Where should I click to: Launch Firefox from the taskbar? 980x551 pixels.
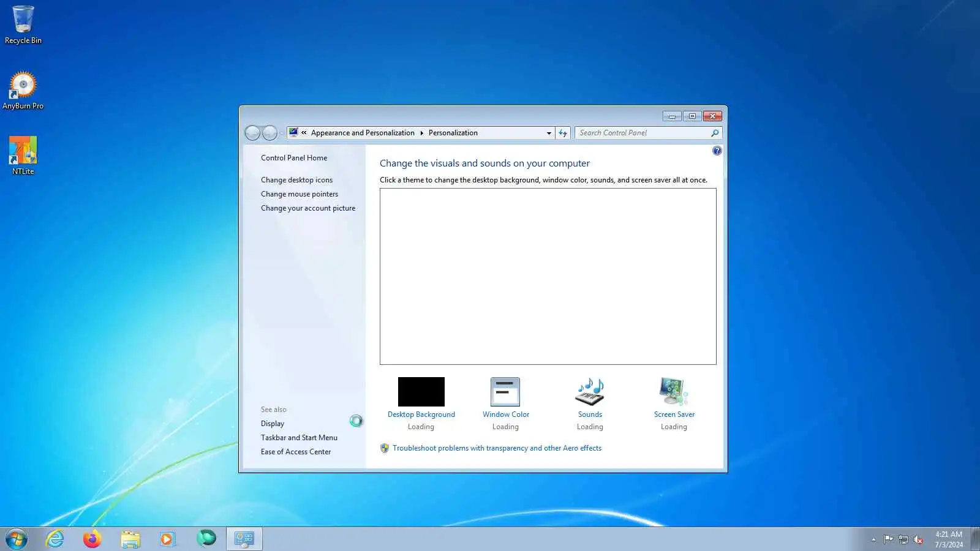pos(92,539)
